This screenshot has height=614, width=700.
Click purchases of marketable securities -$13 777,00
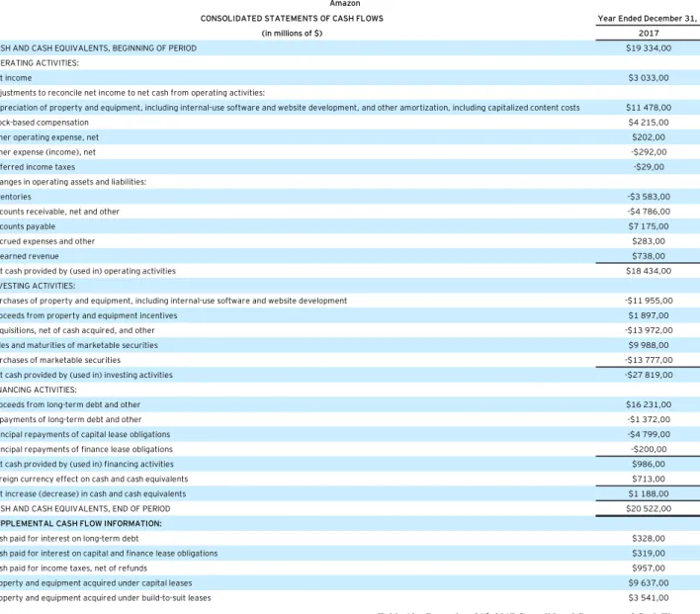pyautogui.click(x=649, y=360)
